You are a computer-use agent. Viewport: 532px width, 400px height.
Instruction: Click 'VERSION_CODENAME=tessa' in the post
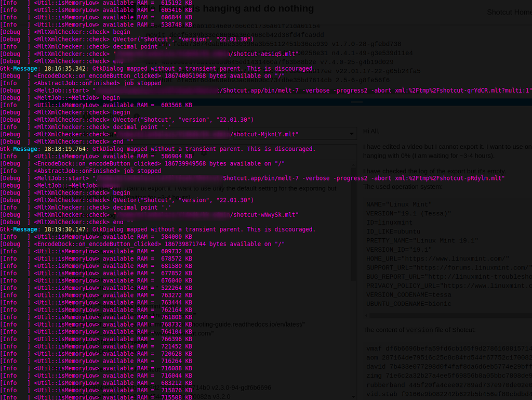point(409,295)
